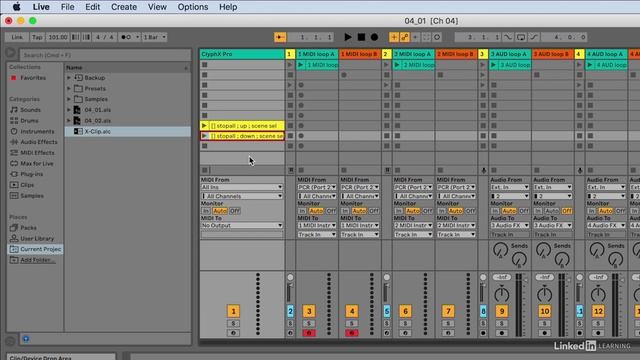The image size is (640, 360).
Task: Open User Library in Places
Action: pos(37,238)
